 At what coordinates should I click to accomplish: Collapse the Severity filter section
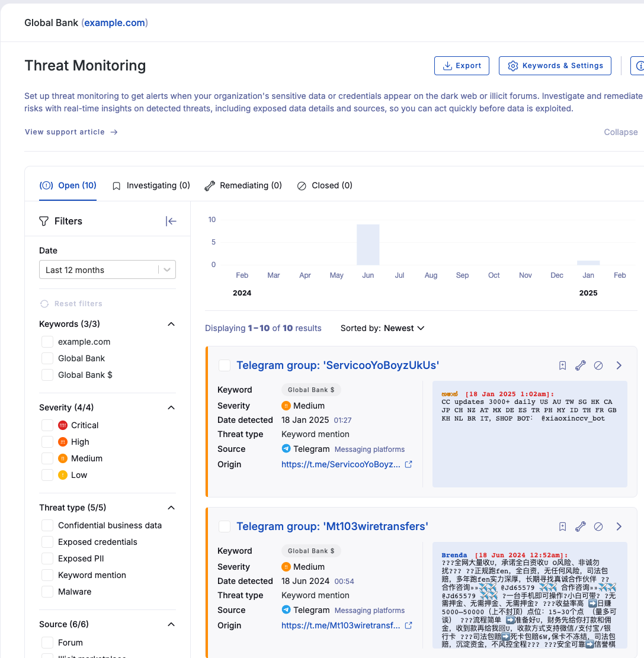[171, 407]
